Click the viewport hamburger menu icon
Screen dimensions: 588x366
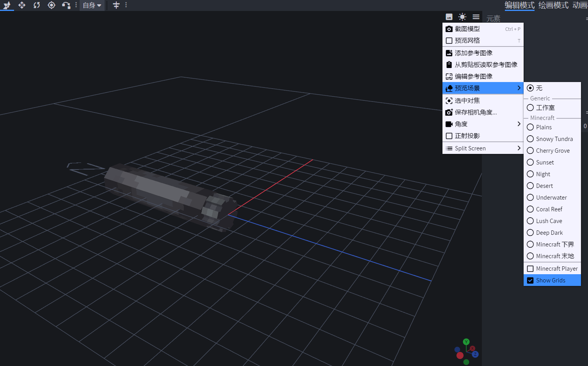(476, 17)
